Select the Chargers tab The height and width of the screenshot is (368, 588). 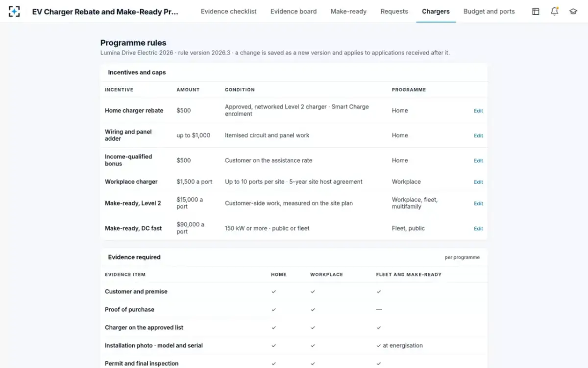436,11
